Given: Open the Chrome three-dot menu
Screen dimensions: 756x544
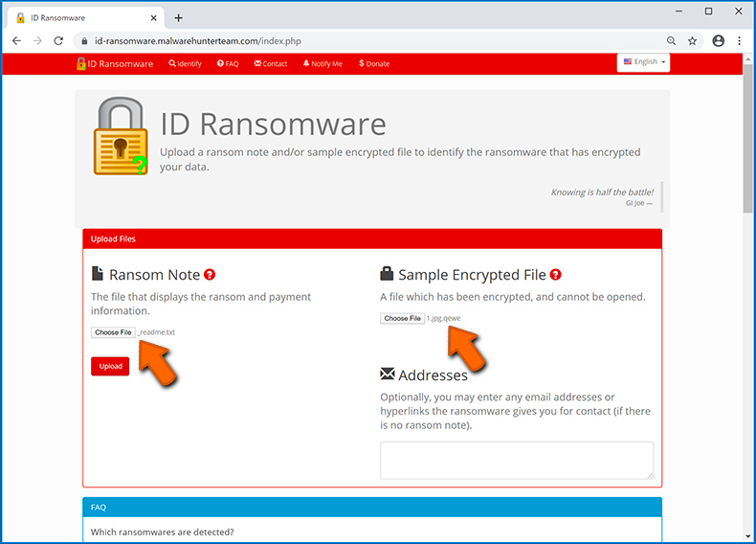Looking at the screenshot, I should coord(739,41).
